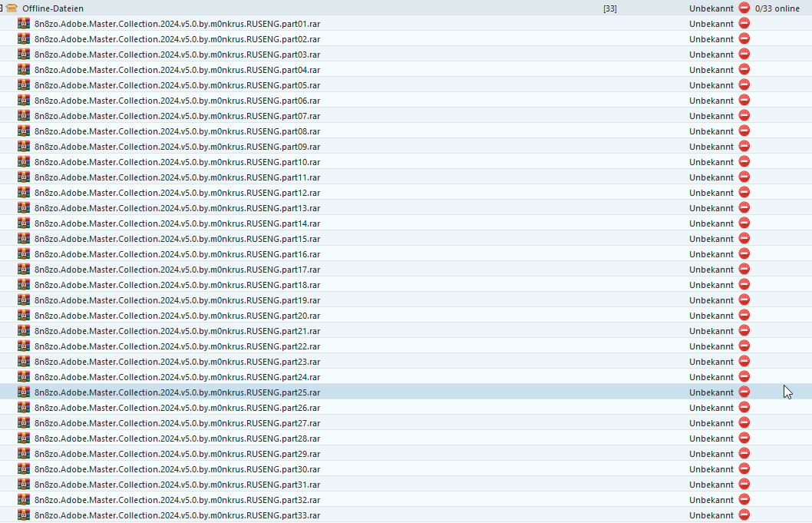Click Unbekannt size in part33.rar row

pos(711,515)
